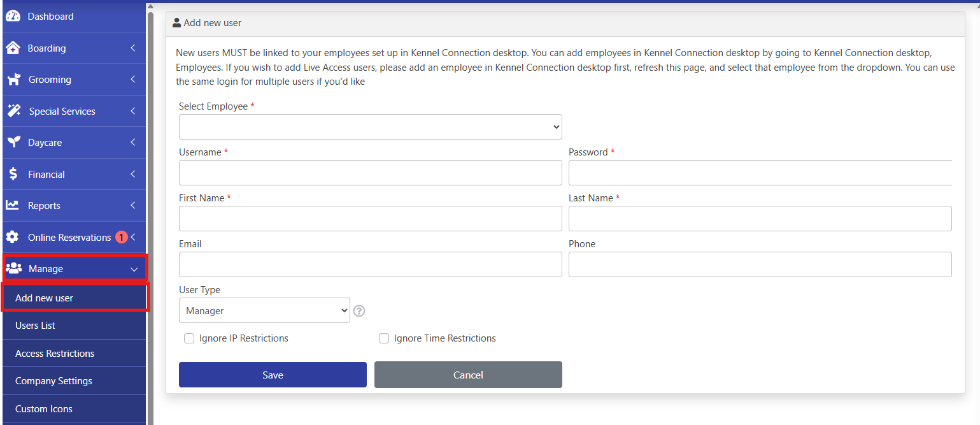Screen dimensions: 980x425
Task: Click the Boarding house icon
Action: point(13,48)
